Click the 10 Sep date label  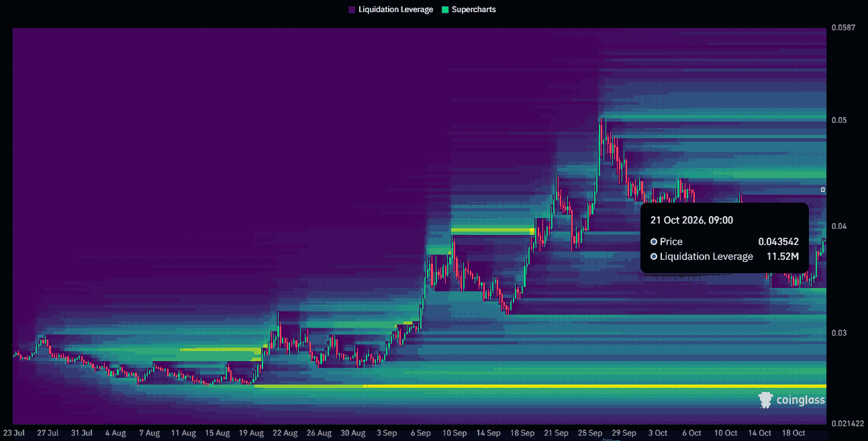[454, 433]
